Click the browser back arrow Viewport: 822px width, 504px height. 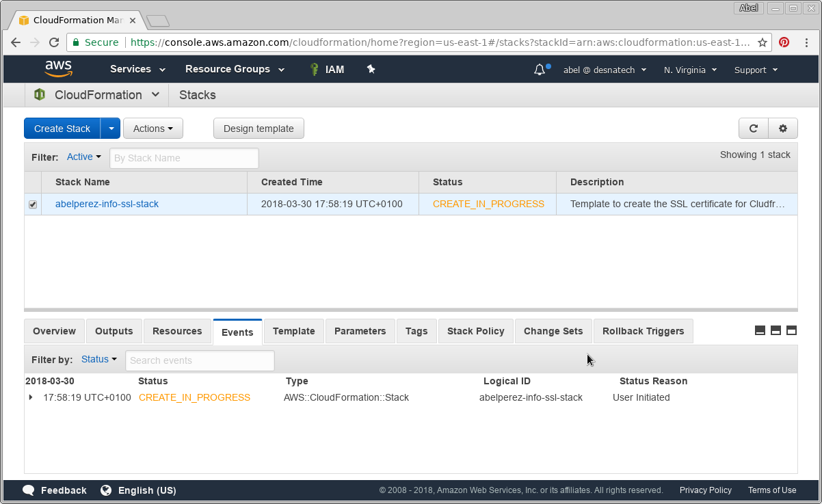coord(16,42)
